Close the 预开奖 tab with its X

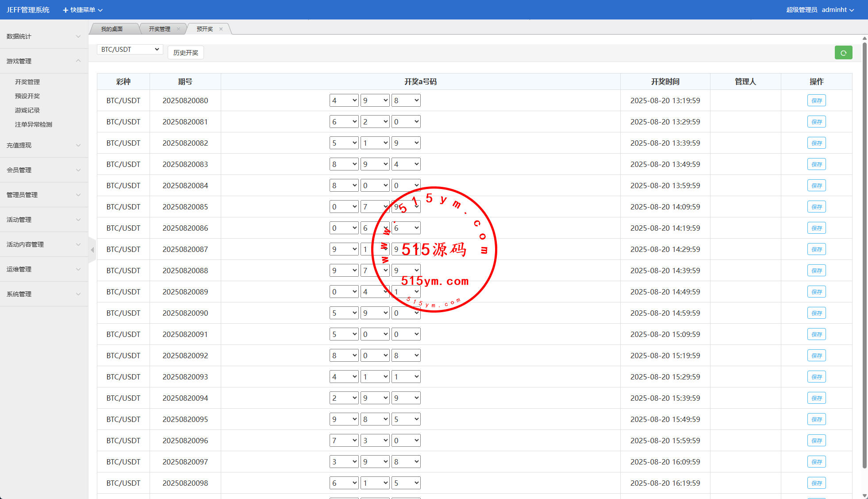click(x=221, y=29)
